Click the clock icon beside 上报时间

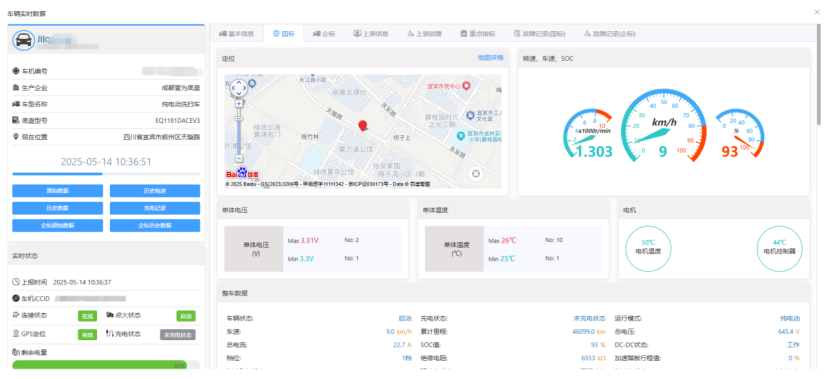(x=16, y=282)
